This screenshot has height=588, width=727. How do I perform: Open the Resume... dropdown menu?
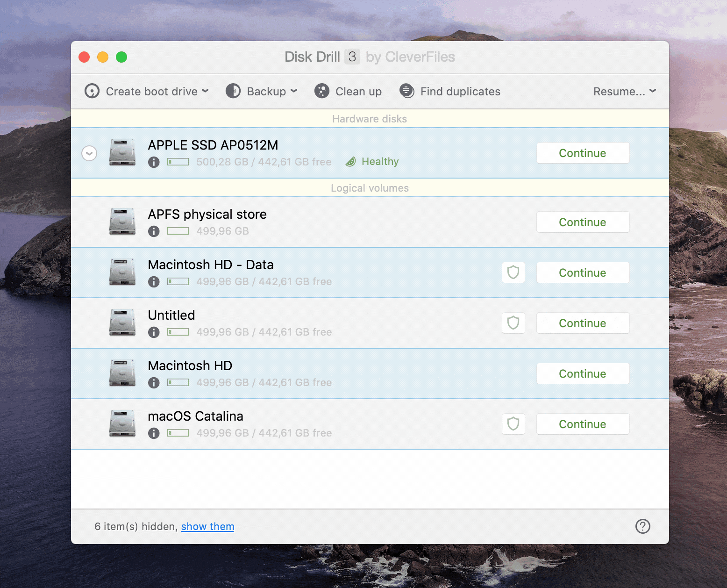pyautogui.click(x=625, y=91)
